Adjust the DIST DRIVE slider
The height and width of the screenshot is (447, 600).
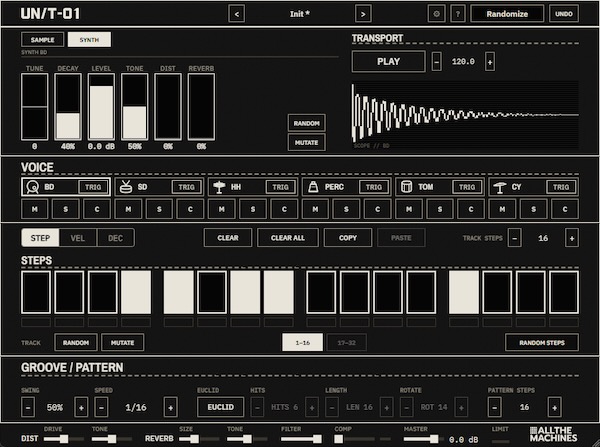click(x=64, y=439)
